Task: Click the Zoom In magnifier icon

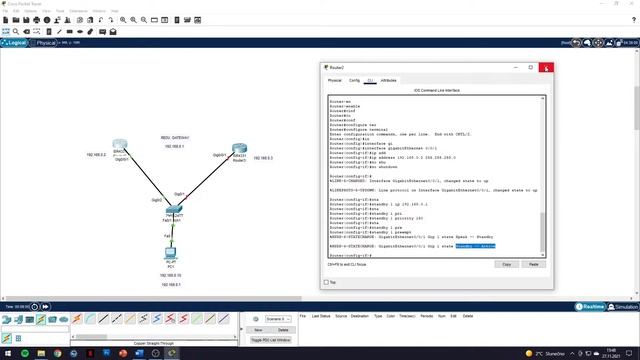Action: click(123, 20)
